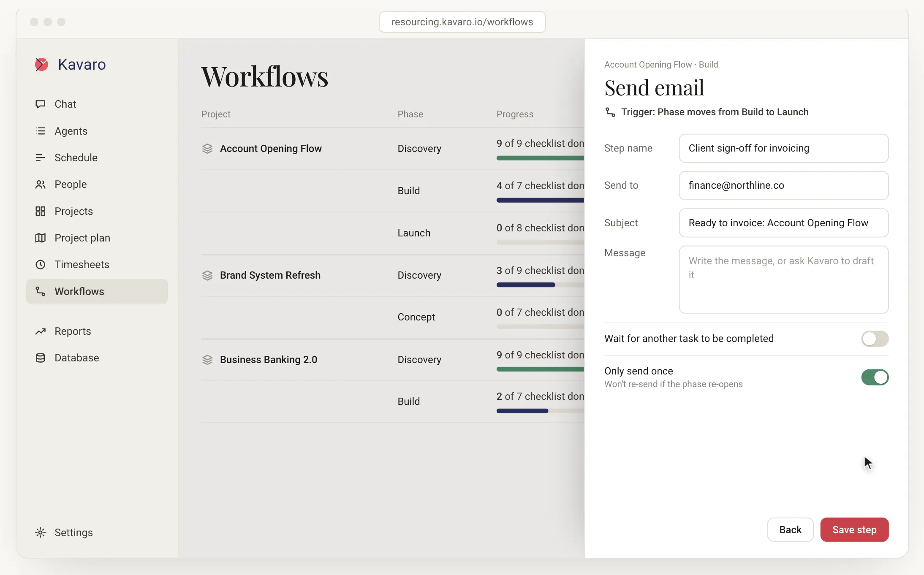Click the browser address bar URL
This screenshot has height=575, width=924.
(x=462, y=22)
